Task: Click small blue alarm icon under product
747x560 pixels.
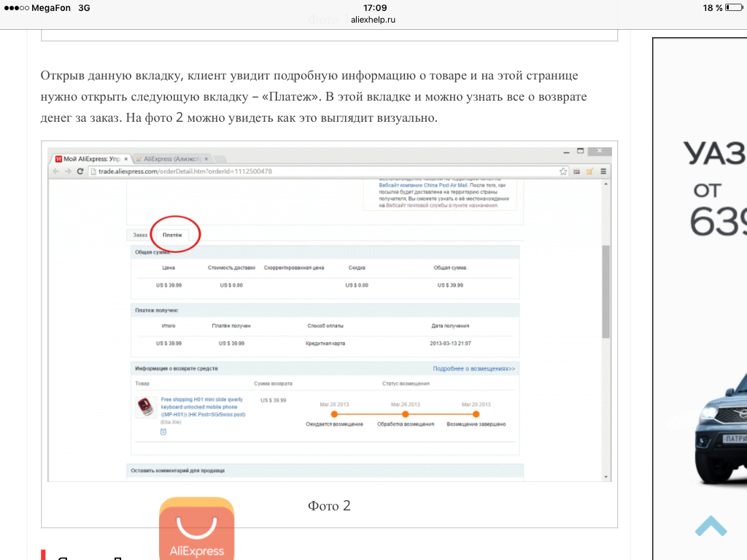Action: pos(163,432)
